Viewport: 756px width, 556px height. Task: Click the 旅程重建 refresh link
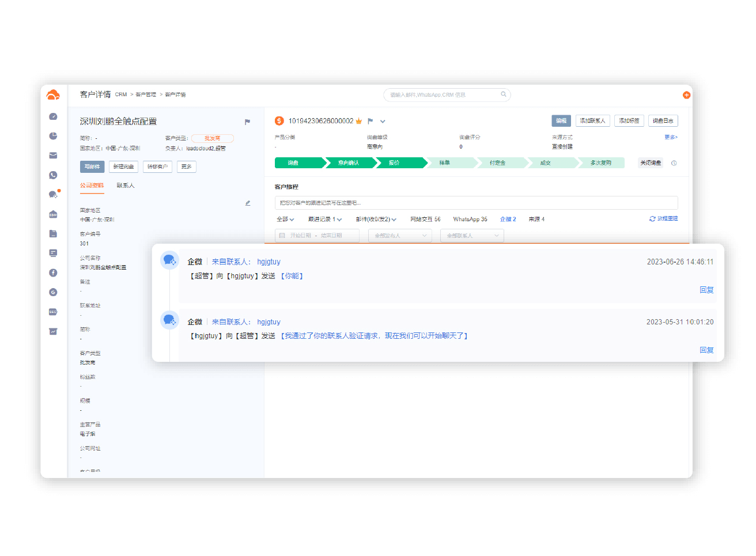pyautogui.click(x=664, y=219)
